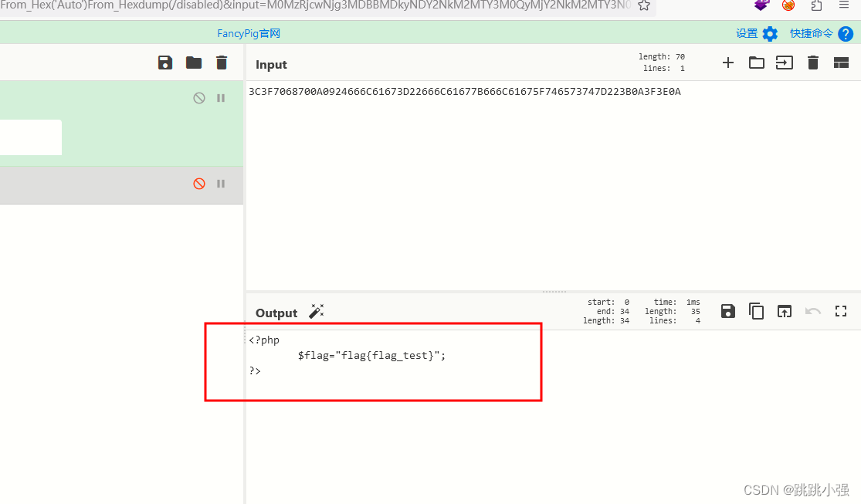Open file as input

coord(784,63)
